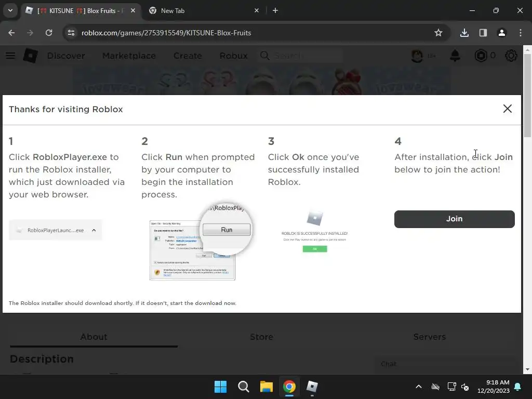Click 'start the download now' link

point(203,303)
